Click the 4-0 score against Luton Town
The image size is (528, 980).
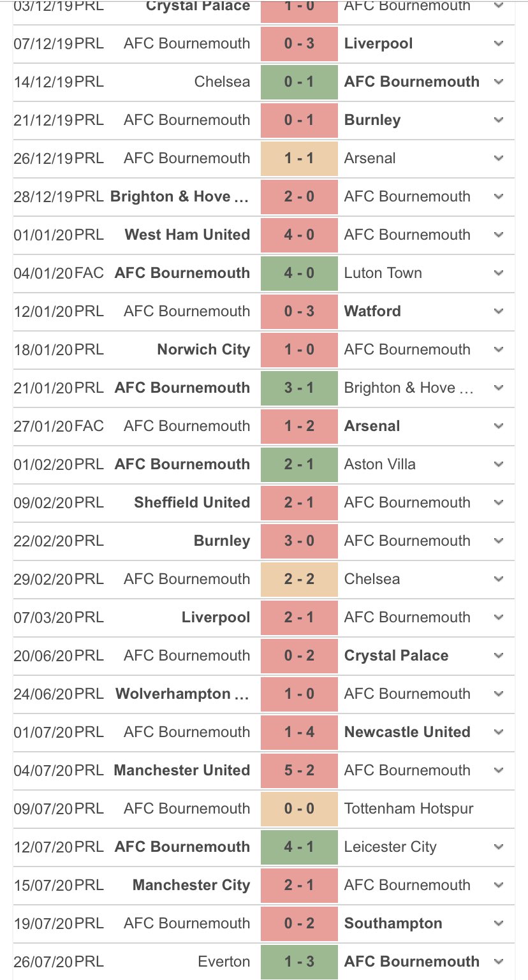(x=299, y=273)
